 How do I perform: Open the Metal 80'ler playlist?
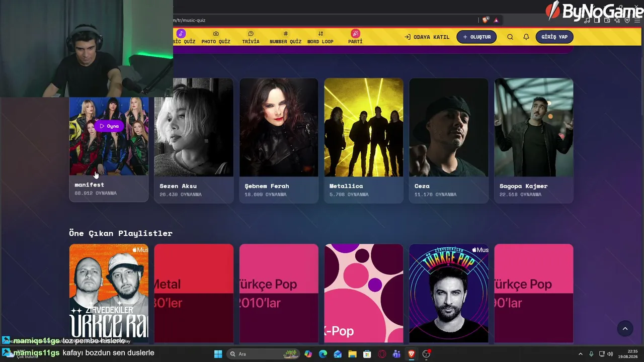[194, 293]
